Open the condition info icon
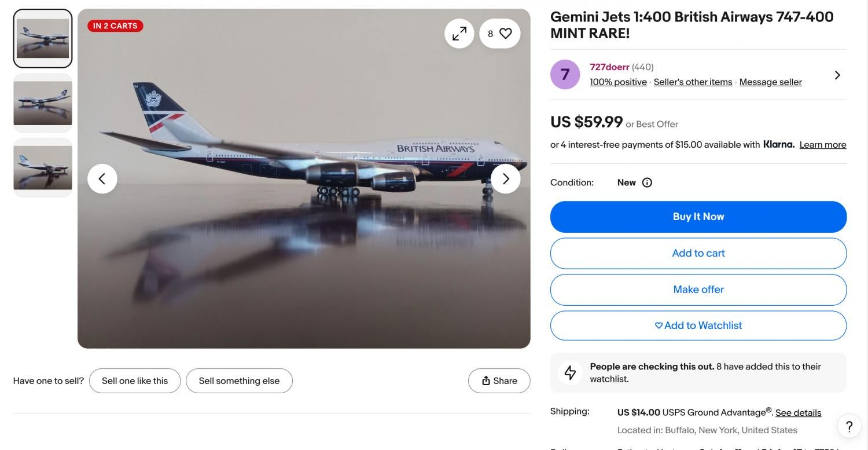The image size is (868, 450). click(647, 182)
